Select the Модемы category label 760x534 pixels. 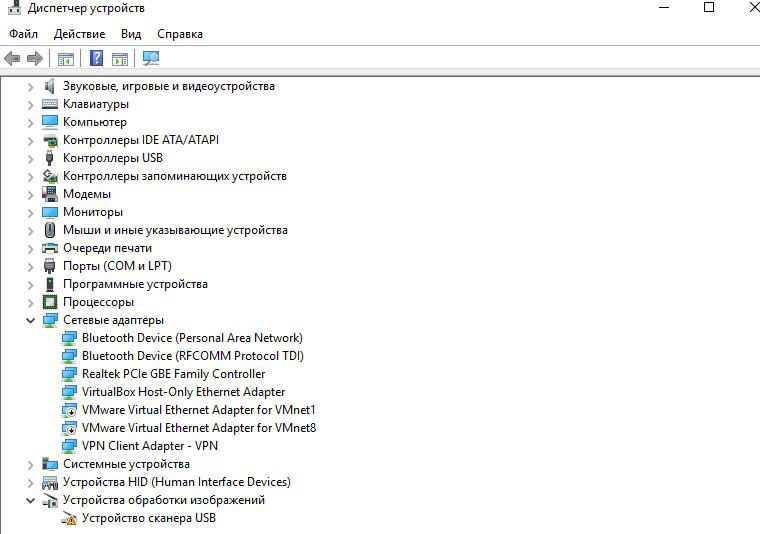87,194
